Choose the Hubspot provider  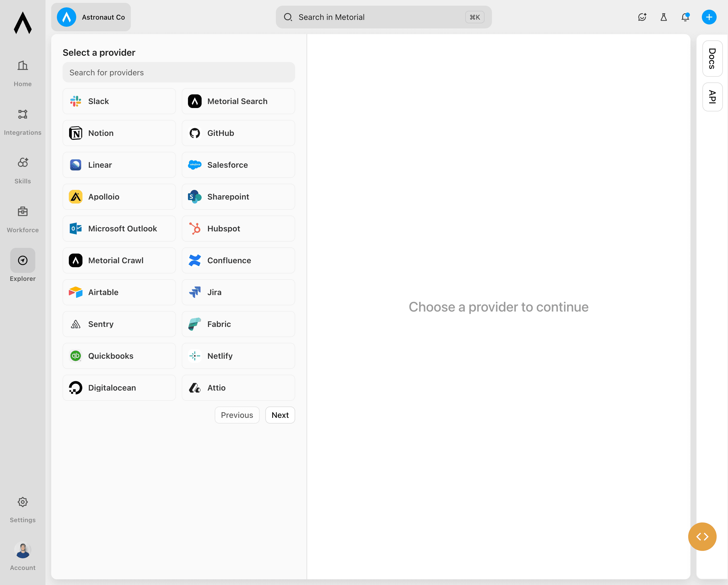238,229
